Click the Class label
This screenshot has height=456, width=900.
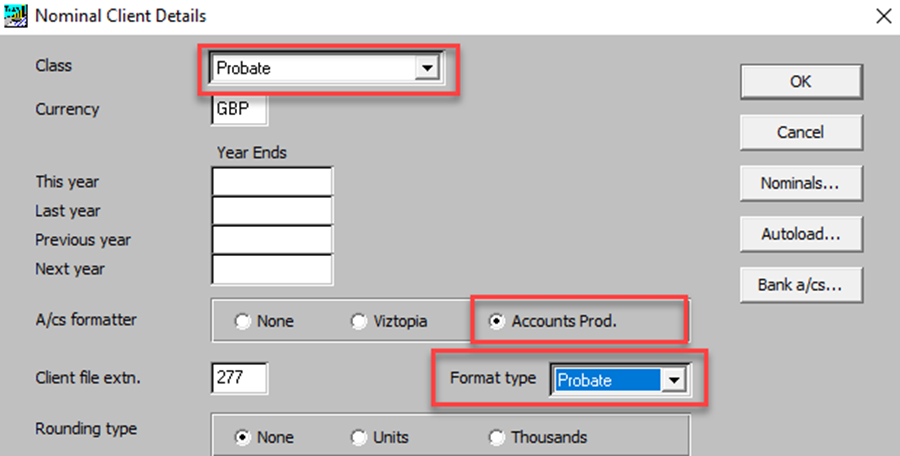pyautogui.click(x=53, y=65)
